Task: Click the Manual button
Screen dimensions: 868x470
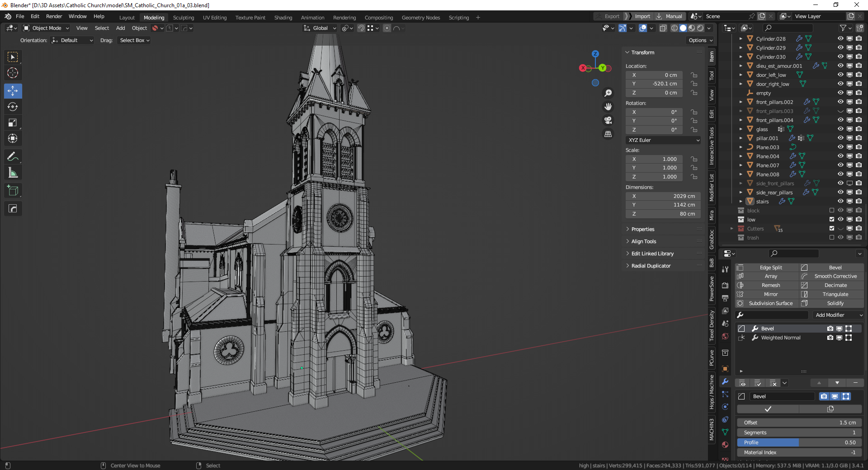Action: coord(670,16)
